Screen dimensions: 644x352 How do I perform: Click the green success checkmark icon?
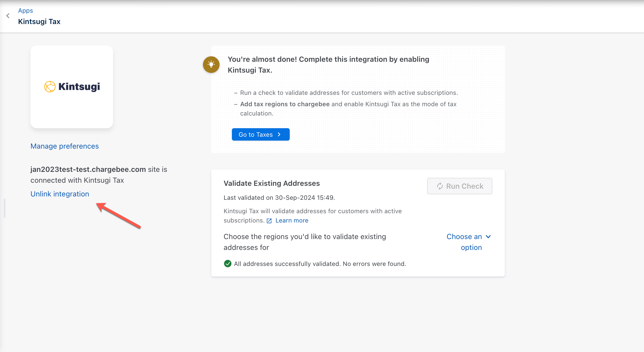click(x=227, y=264)
